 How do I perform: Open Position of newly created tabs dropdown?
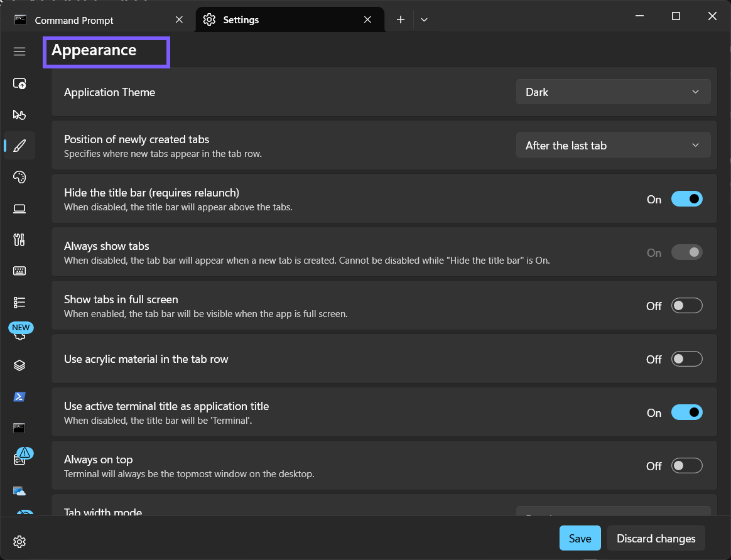pyautogui.click(x=613, y=146)
